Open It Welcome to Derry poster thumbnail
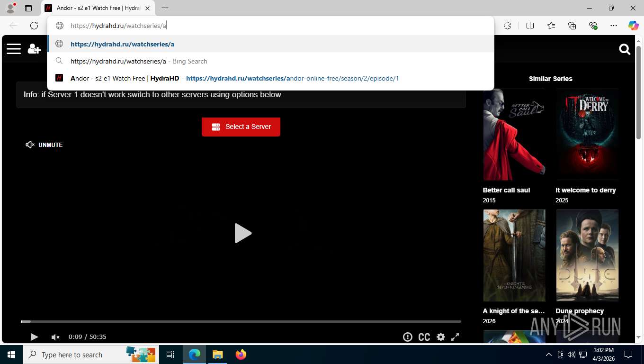This screenshot has width=644, height=364. pyautogui.click(x=587, y=135)
